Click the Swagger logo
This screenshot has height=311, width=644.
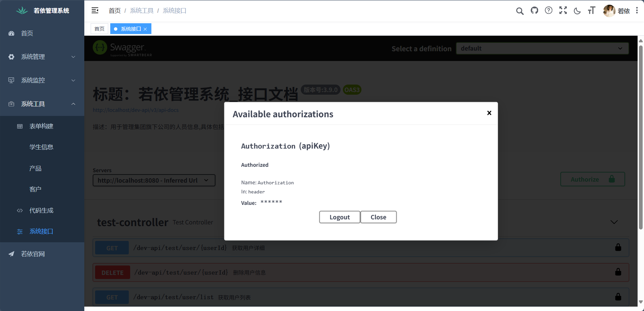pos(122,48)
